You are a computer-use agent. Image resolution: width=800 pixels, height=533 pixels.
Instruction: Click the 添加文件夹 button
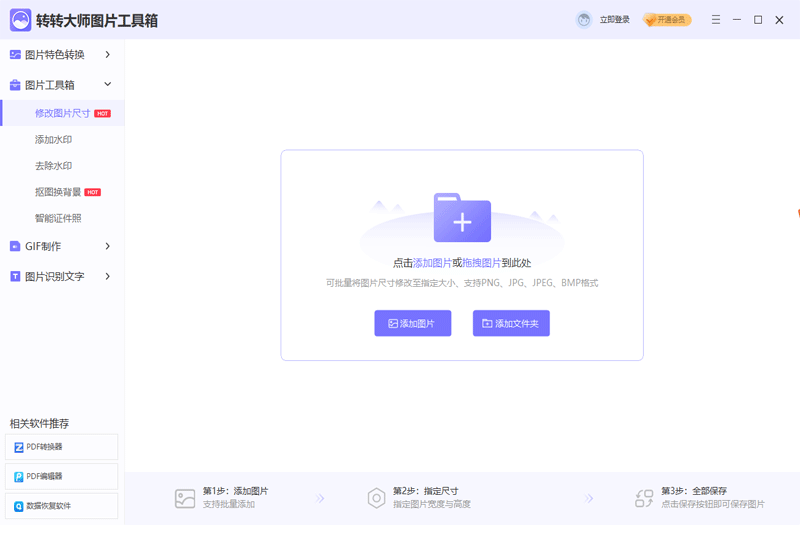tap(511, 323)
